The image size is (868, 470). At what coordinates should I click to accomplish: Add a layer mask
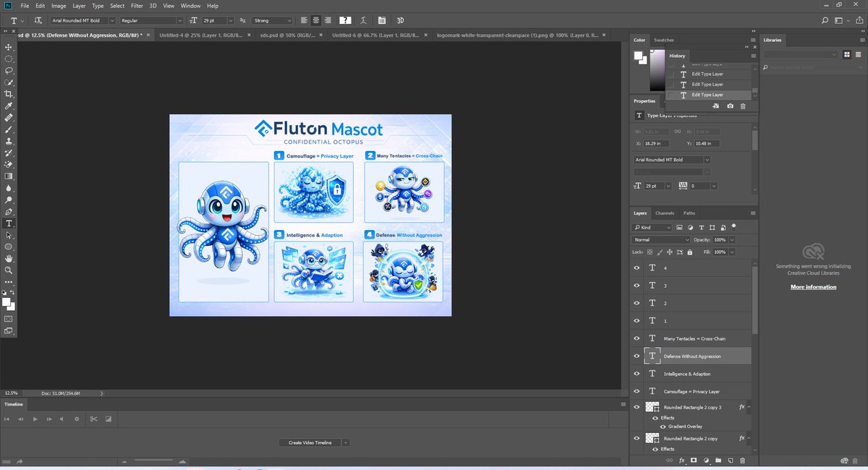[694, 460]
